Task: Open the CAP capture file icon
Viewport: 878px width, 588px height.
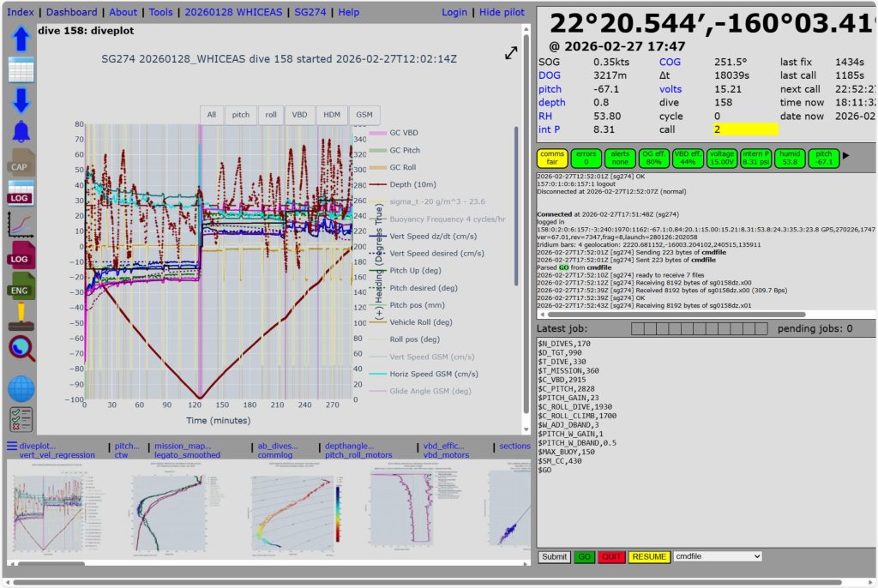Action: tap(21, 162)
